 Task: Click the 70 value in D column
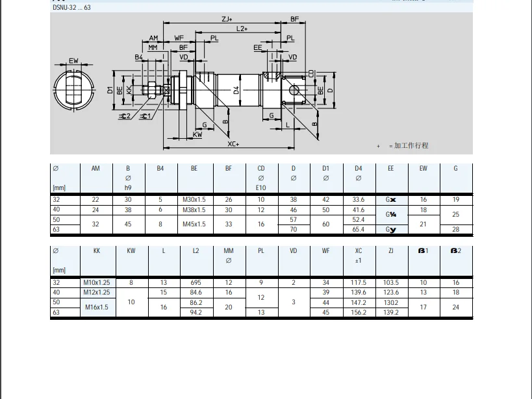coord(294,230)
